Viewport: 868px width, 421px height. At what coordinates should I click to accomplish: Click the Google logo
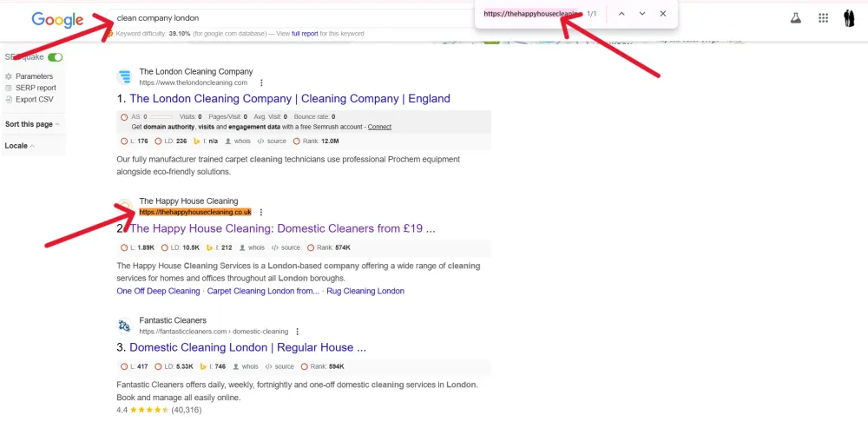tap(57, 20)
